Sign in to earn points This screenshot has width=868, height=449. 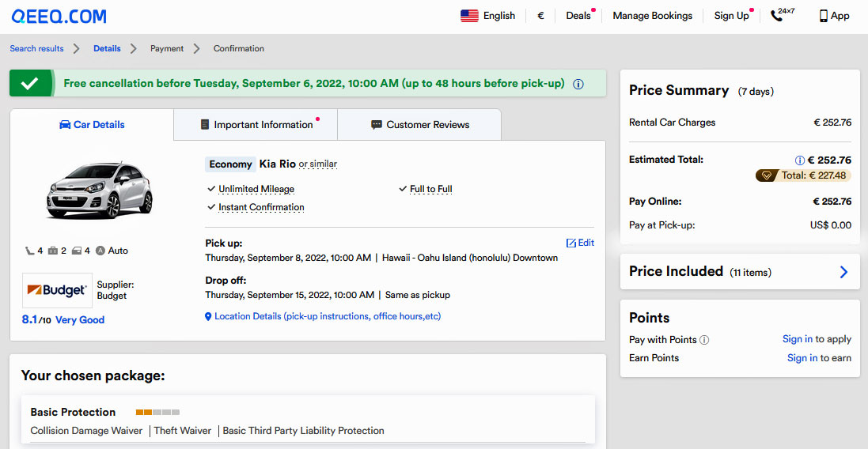point(802,358)
